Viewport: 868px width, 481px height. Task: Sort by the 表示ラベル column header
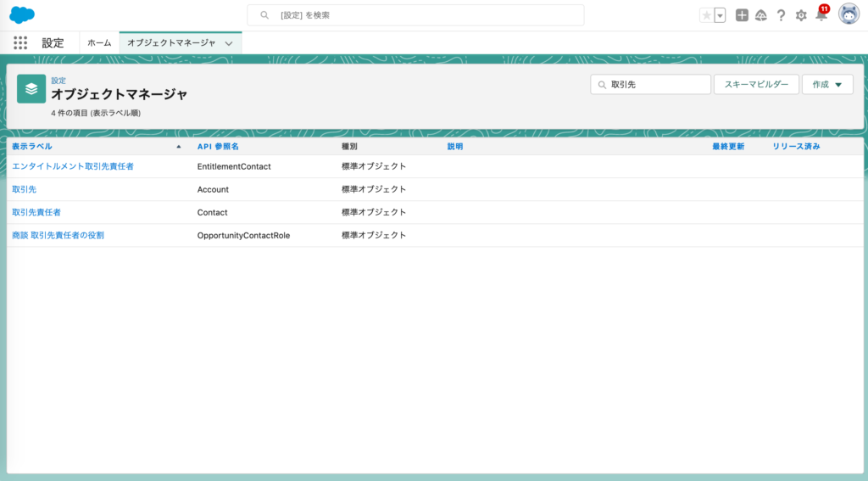tap(32, 147)
